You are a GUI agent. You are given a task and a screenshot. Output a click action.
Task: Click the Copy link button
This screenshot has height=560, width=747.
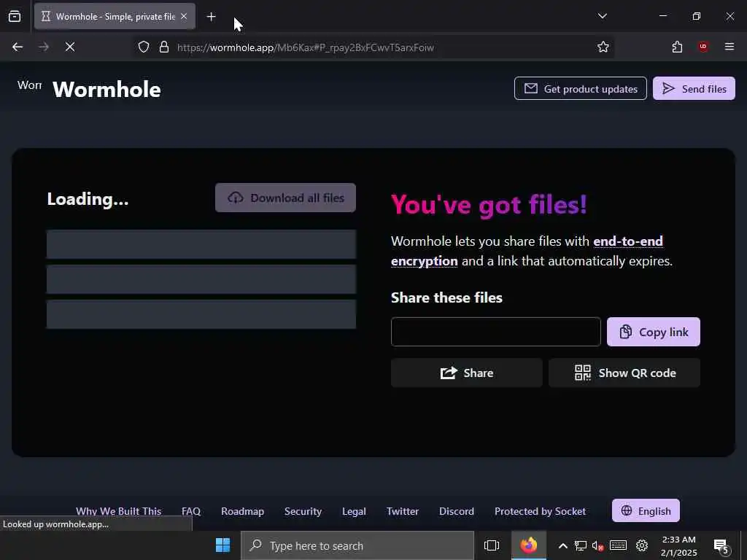click(x=653, y=332)
